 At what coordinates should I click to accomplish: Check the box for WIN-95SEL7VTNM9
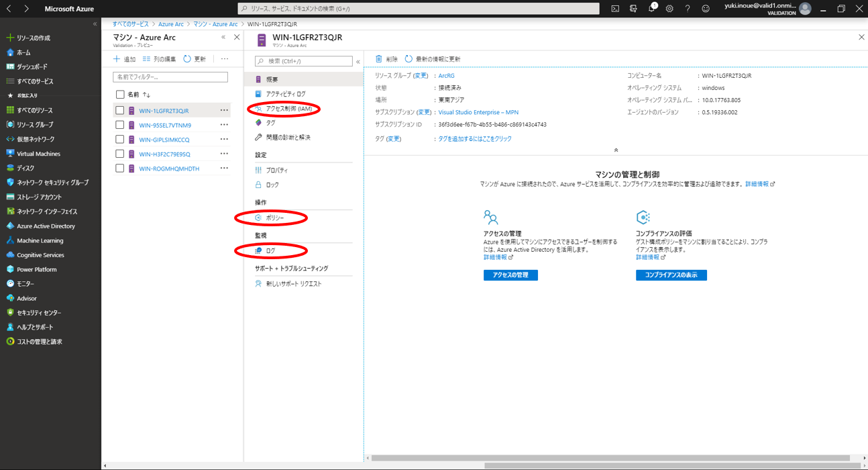(x=120, y=125)
